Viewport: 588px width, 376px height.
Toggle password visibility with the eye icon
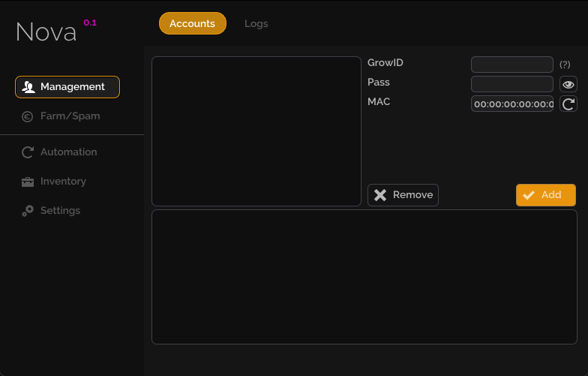(568, 84)
